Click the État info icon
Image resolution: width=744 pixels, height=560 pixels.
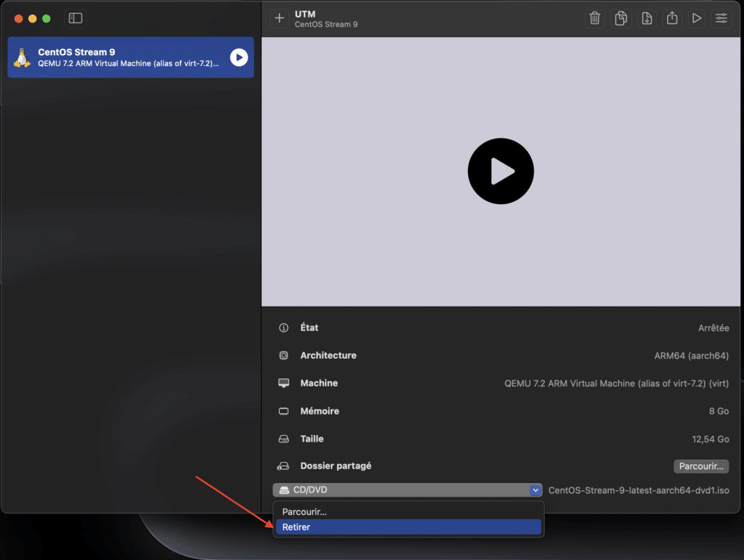(283, 328)
